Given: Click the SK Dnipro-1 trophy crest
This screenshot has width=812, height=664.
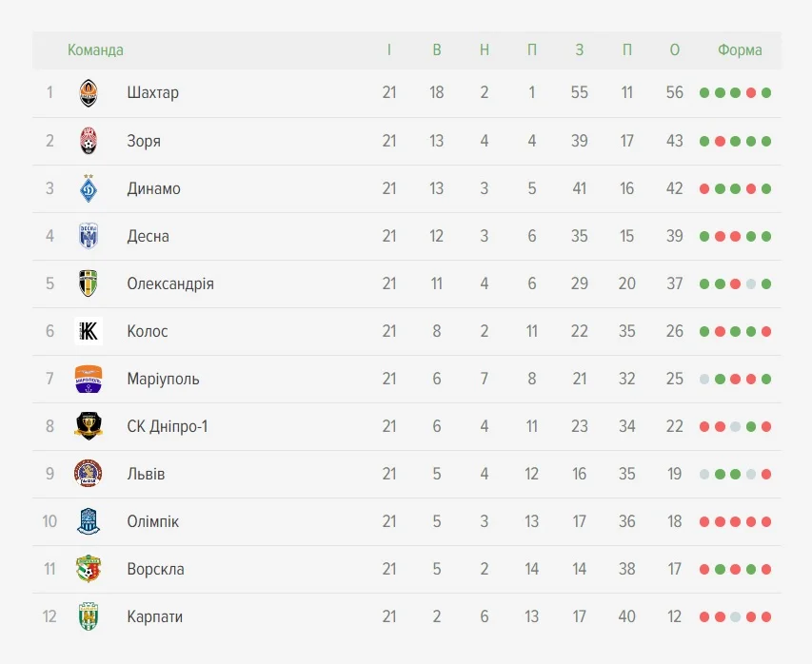Looking at the screenshot, I should 89,426.
